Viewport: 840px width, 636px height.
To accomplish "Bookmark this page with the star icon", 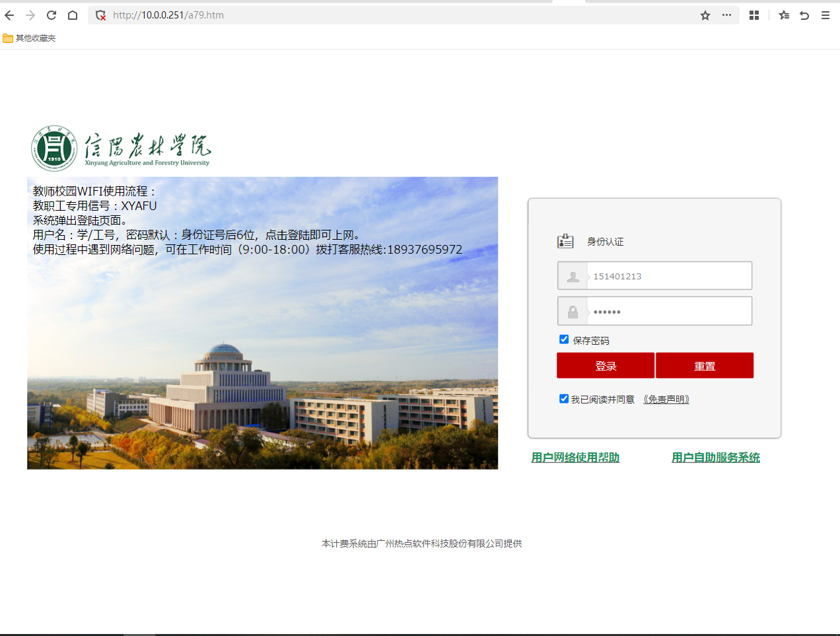I will pyautogui.click(x=705, y=15).
